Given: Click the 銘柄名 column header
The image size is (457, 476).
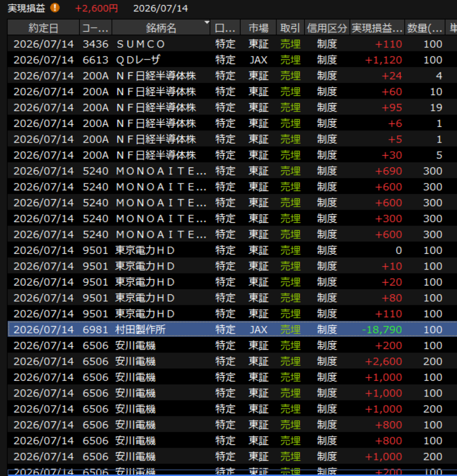Looking at the screenshot, I should [x=161, y=28].
